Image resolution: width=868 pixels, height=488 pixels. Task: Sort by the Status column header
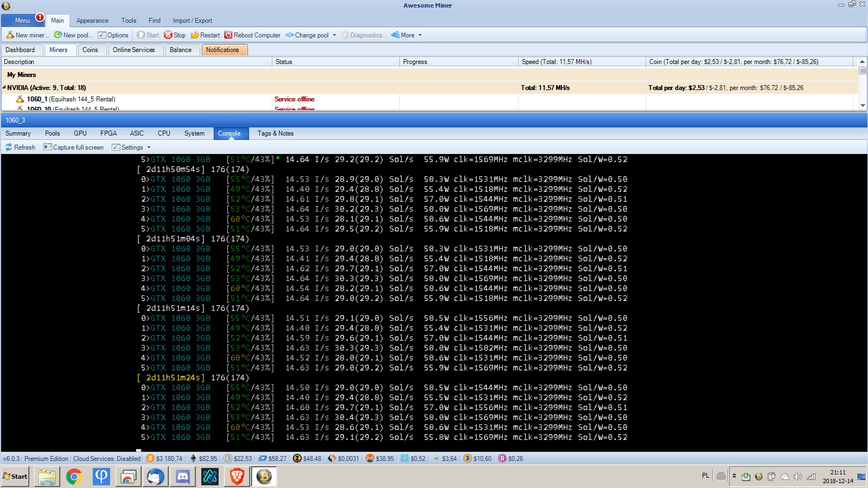pyautogui.click(x=335, y=62)
